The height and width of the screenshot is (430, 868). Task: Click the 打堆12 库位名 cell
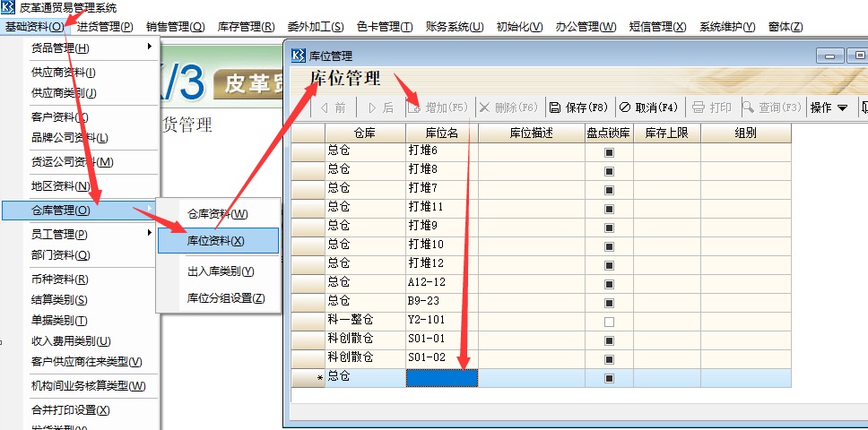coord(442,265)
